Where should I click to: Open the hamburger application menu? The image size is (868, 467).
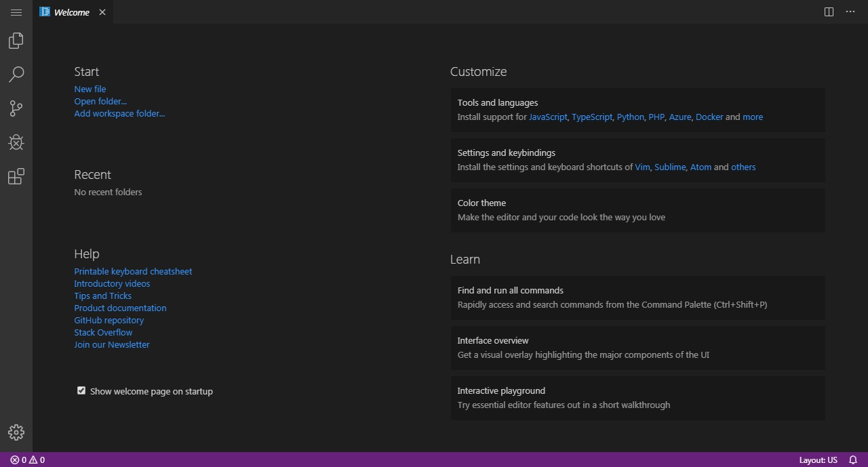click(x=16, y=12)
